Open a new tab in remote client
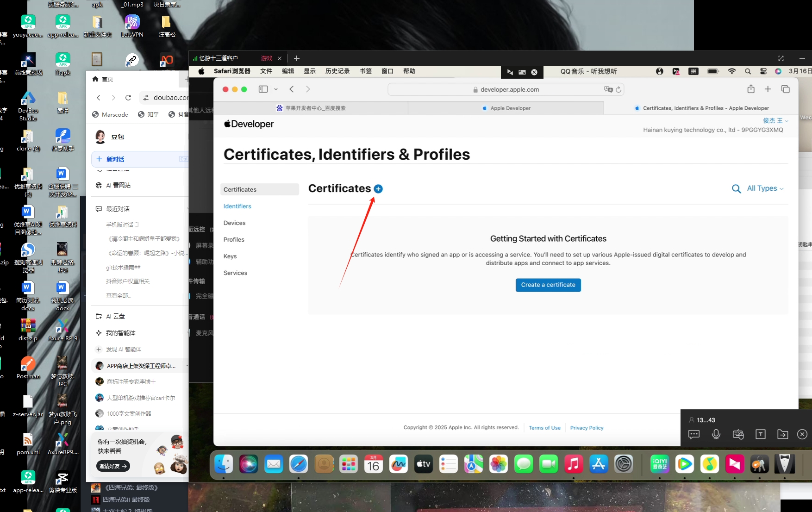The height and width of the screenshot is (512, 812). (297, 58)
